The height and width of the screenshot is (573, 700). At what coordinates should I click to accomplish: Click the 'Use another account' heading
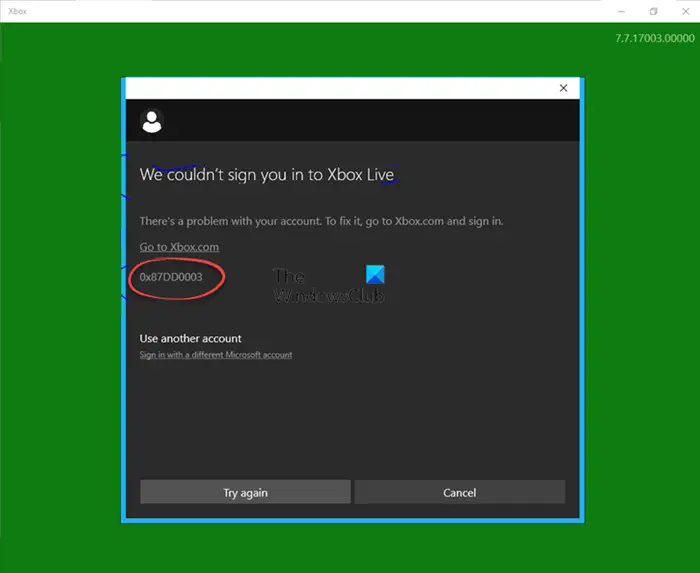click(x=190, y=339)
